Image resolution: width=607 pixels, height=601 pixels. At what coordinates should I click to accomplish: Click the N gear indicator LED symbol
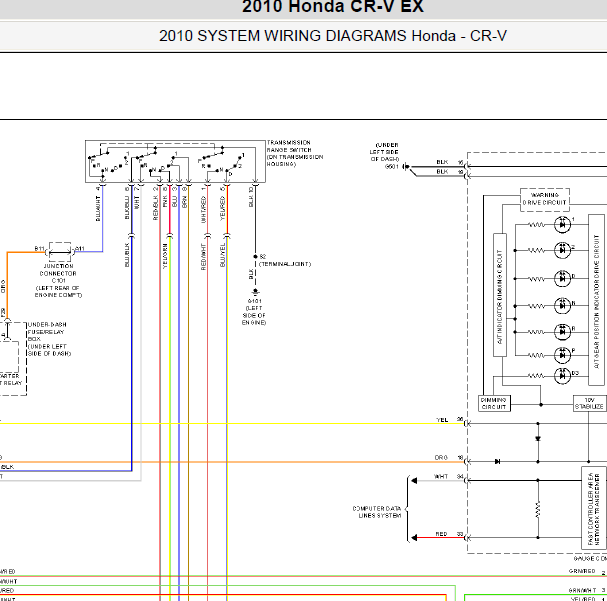(562, 306)
